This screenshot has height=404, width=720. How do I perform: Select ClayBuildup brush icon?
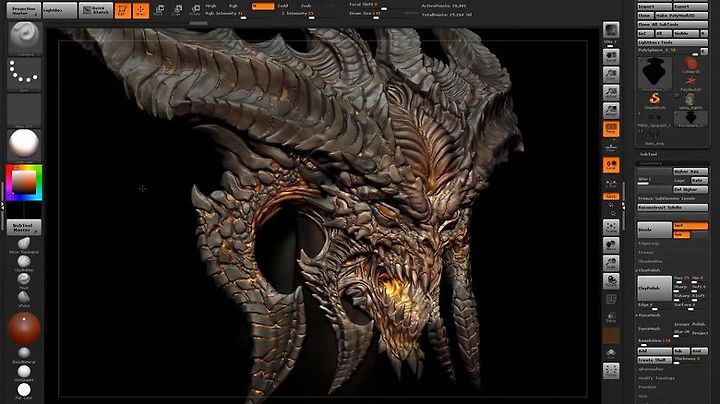(x=24, y=262)
